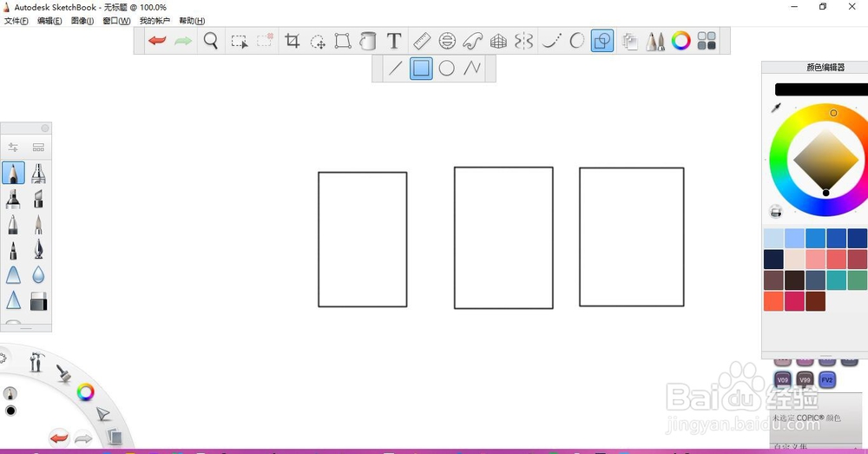Select the Quick Transform lasso tool
868x454 pixels.
tap(318, 41)
